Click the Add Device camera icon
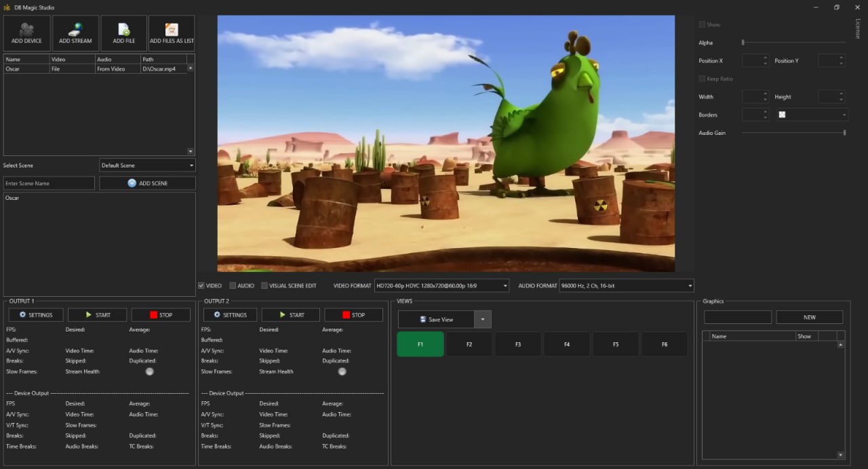Image resolution: width=868 pixels, height=469 pixels. click(x=26, y=29)
